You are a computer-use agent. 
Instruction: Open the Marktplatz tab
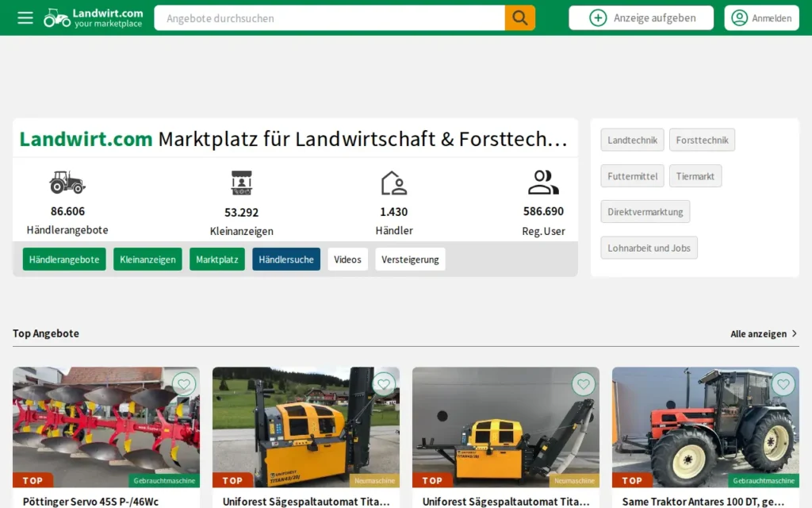click(217, 260)
